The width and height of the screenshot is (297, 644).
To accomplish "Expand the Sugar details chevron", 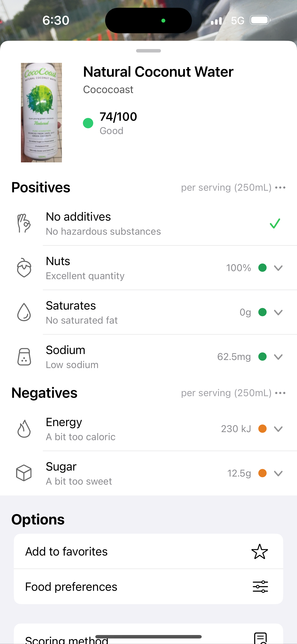I will pyautogui.click(x=278, y=473).
